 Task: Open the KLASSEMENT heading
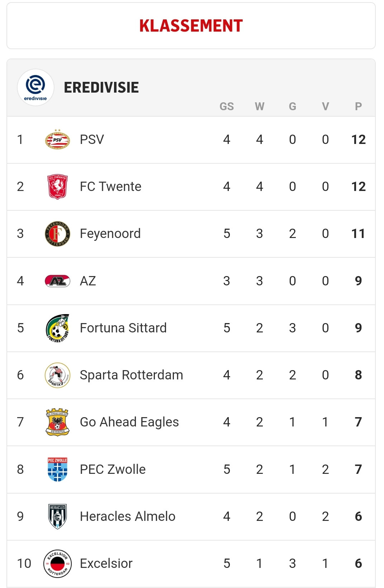(x=191, y=26)
